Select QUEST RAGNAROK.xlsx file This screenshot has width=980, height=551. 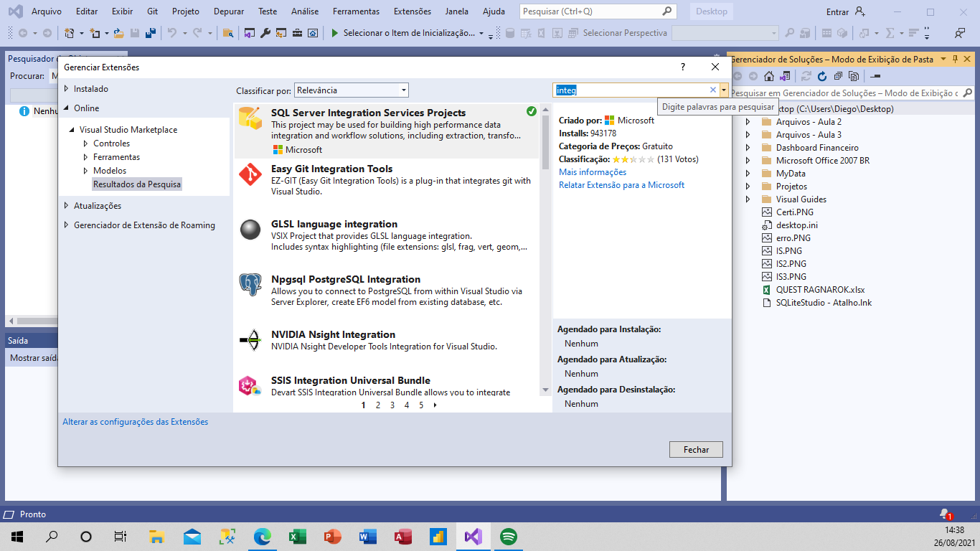(820, 290)
